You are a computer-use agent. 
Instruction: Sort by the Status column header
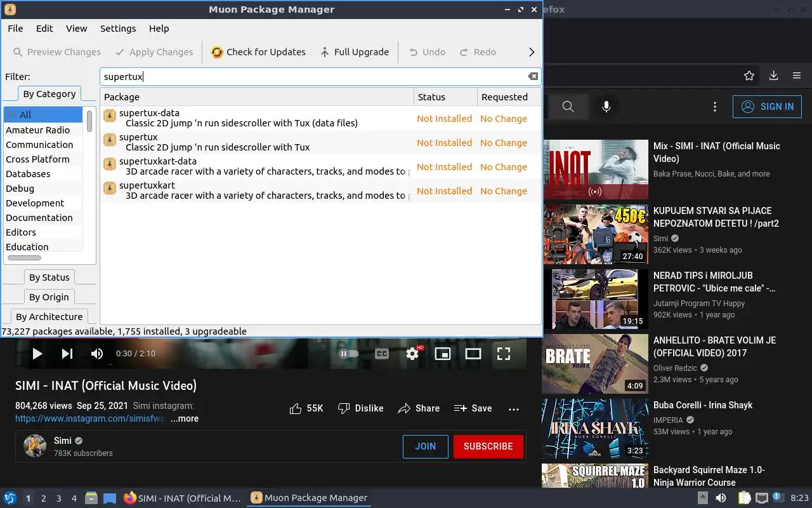point(445,97)
